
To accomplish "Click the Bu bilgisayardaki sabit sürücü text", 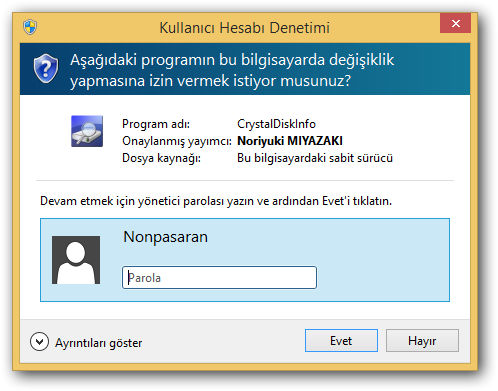I will pyautogui.click(x=315, y=158).
